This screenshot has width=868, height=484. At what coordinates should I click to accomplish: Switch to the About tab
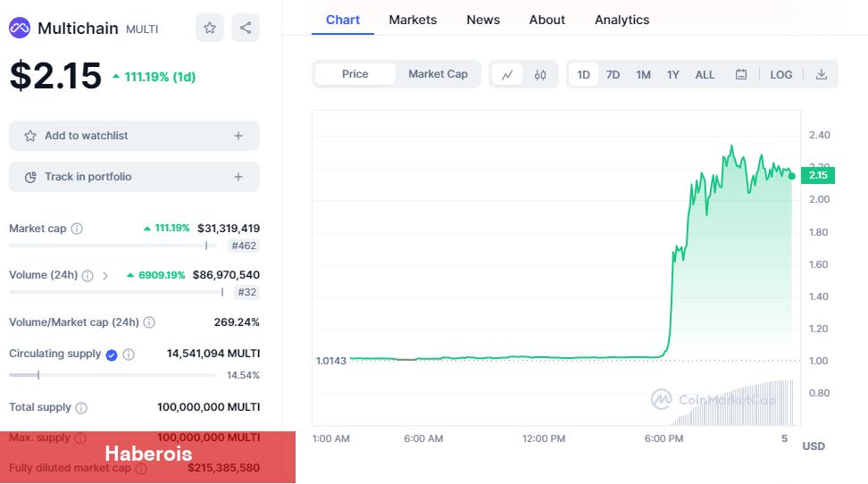[x=547, y=20]
